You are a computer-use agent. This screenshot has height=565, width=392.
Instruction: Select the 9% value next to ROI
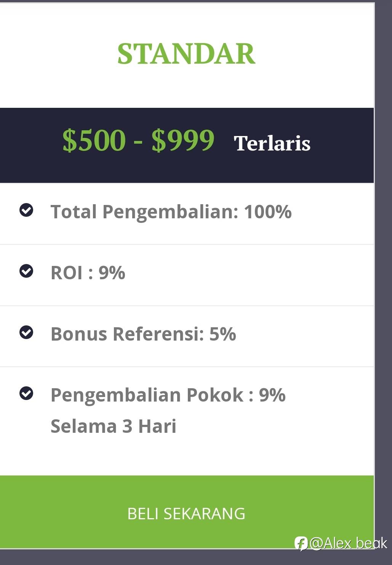[112, 273]
